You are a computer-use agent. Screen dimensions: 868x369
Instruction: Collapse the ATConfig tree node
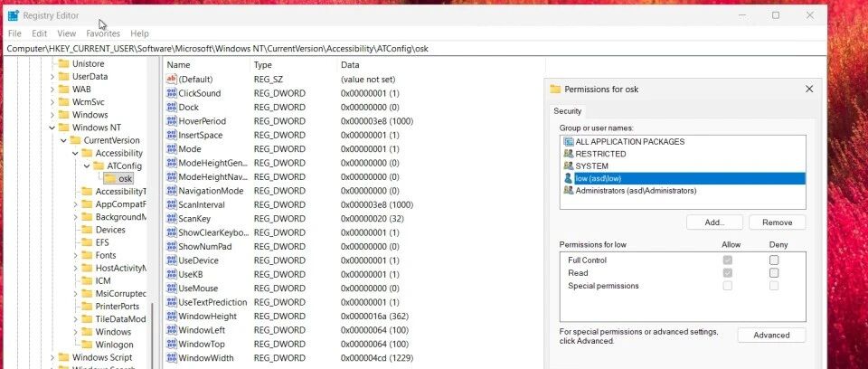click(87, 166)
